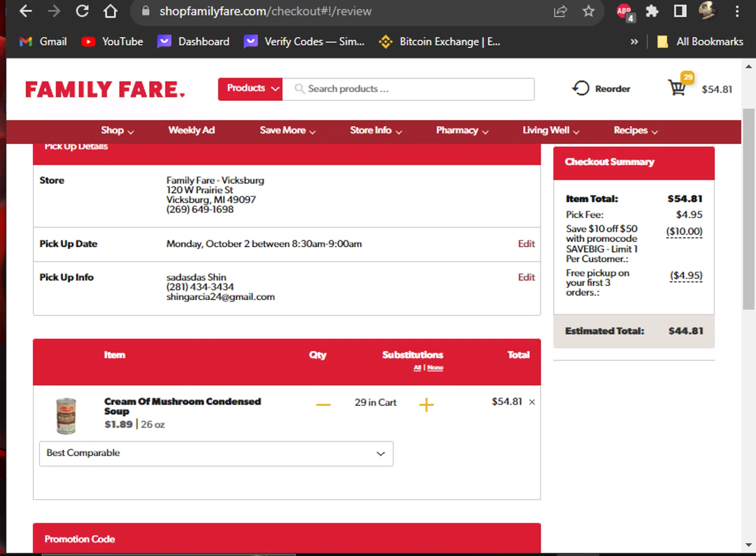Expand the Shop menu
The width and height of the screenshot is (756, 556).
tap(117, 130)
